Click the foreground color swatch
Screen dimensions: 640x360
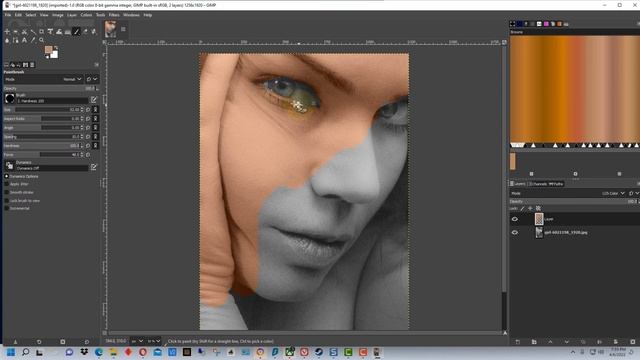[49, 50]
